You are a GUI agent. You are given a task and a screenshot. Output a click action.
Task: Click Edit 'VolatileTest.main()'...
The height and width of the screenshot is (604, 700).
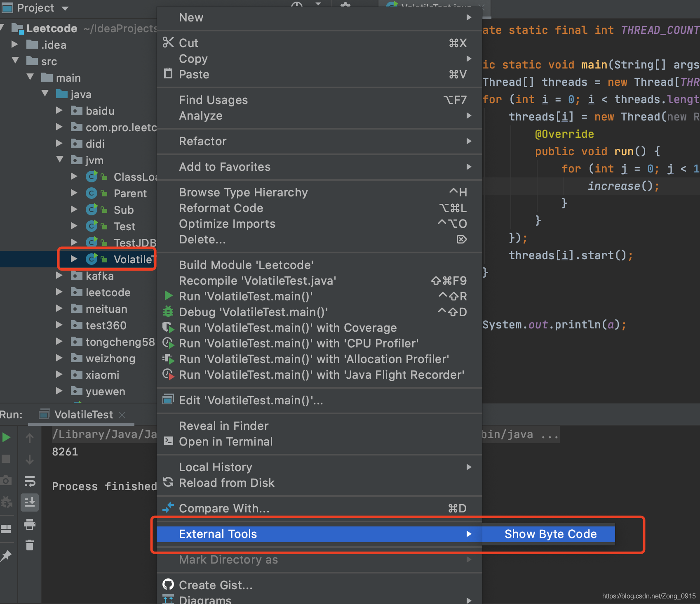pyautogui.click(x=319, y=400)
